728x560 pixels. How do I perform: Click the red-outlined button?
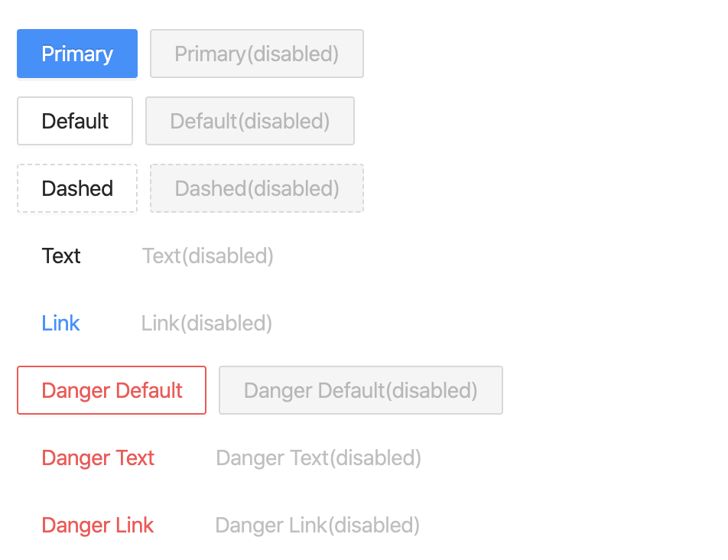(x=112, y=390)
